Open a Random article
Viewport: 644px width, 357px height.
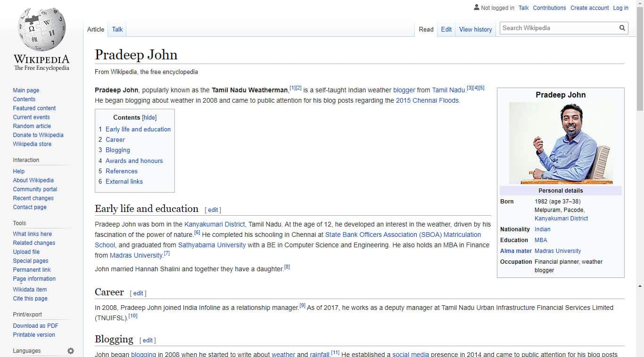click(32, 126)
